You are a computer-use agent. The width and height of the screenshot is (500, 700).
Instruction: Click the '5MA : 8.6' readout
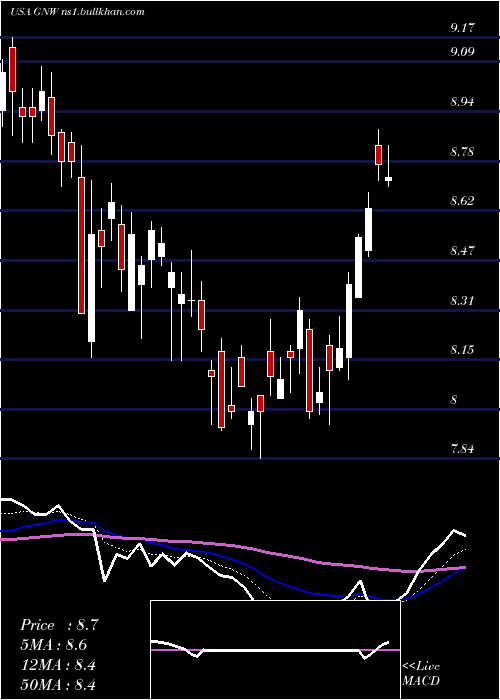point(53,645)
